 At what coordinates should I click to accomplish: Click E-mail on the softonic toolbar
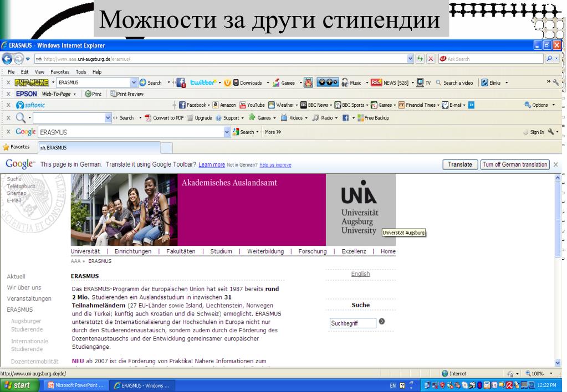coord(452,105)
